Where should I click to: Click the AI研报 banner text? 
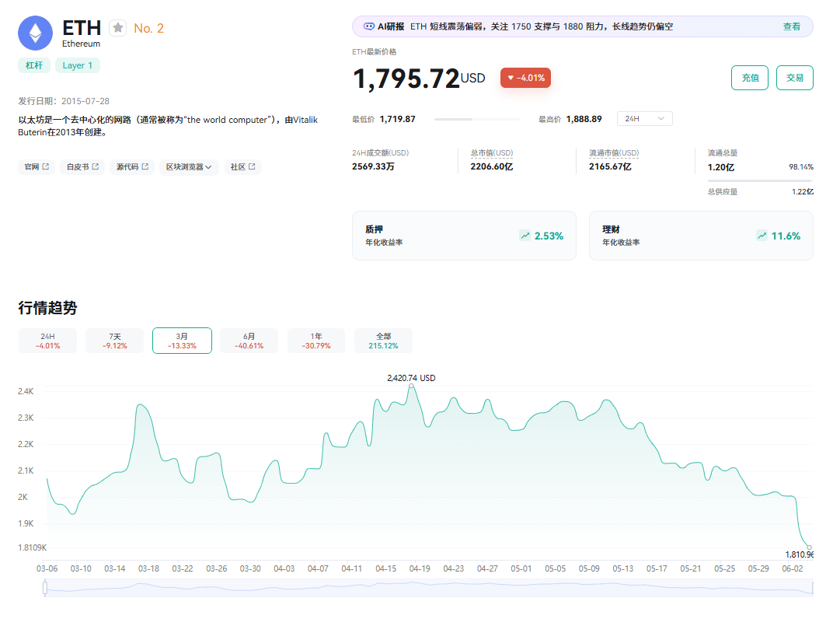coord(541,26)
